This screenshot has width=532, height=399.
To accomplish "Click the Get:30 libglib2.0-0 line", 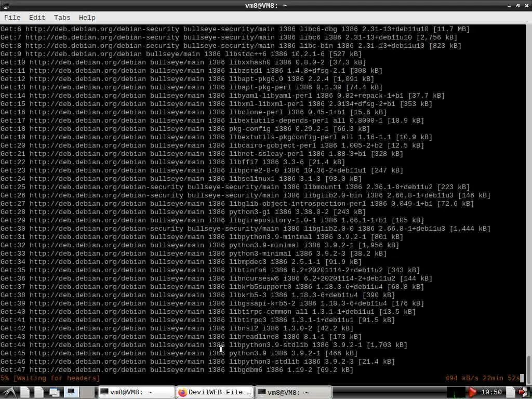I will pos(245,229).
